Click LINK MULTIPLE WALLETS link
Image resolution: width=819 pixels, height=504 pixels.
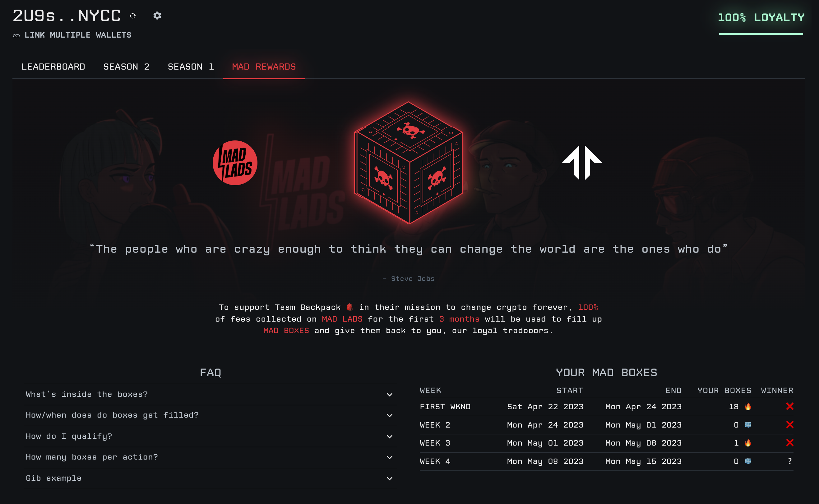pos(78,35)
